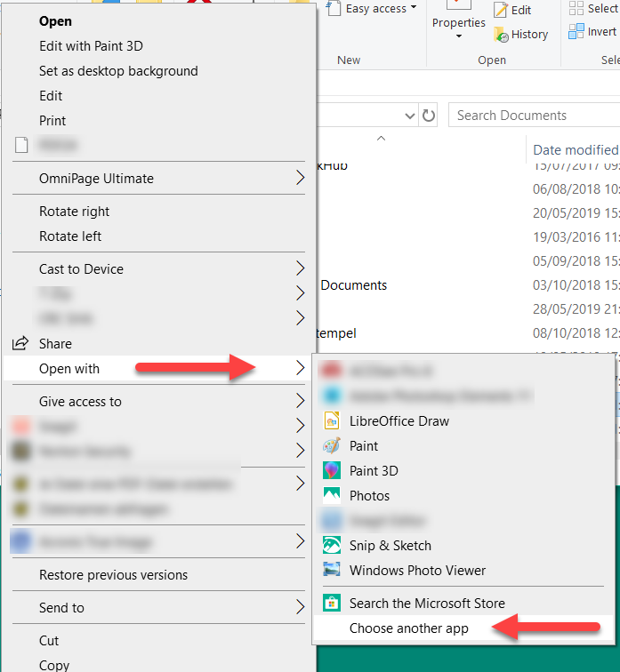Select Set as desktop background

tap(118, 71)
